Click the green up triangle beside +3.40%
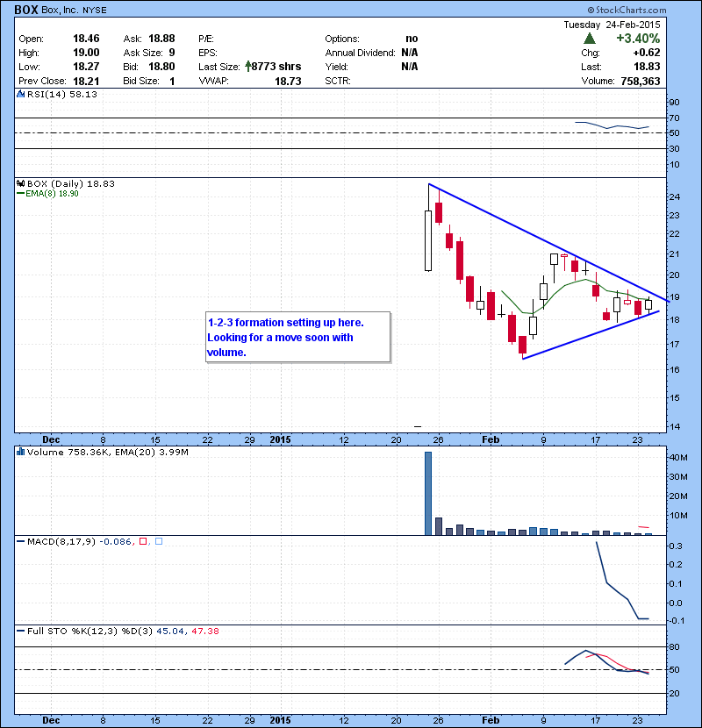The width and height of the screenshot is (702, 728). (x=590, y=38)
